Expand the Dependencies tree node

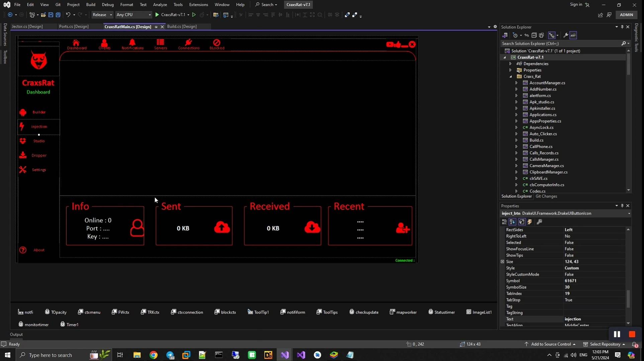pos(511,64)
